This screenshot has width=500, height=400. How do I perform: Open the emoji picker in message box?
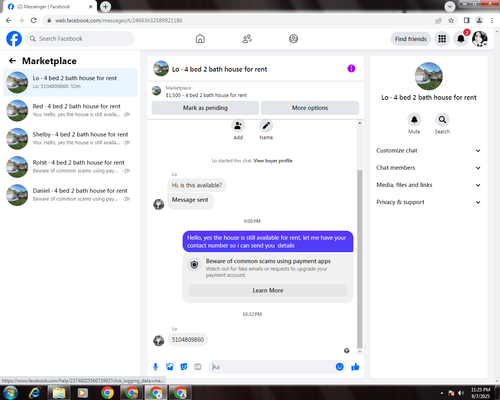(x=339, y=367)
